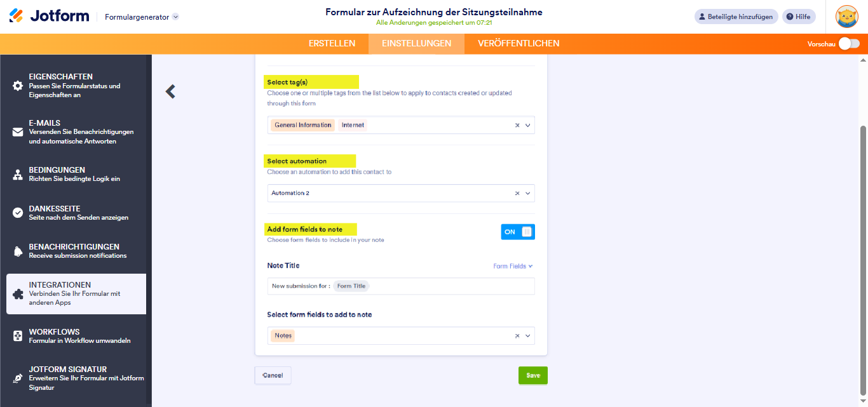The width and height of the screenshot is (868, 407).
Task: Open the Erstellen tab
Action: tap(332, 43)
